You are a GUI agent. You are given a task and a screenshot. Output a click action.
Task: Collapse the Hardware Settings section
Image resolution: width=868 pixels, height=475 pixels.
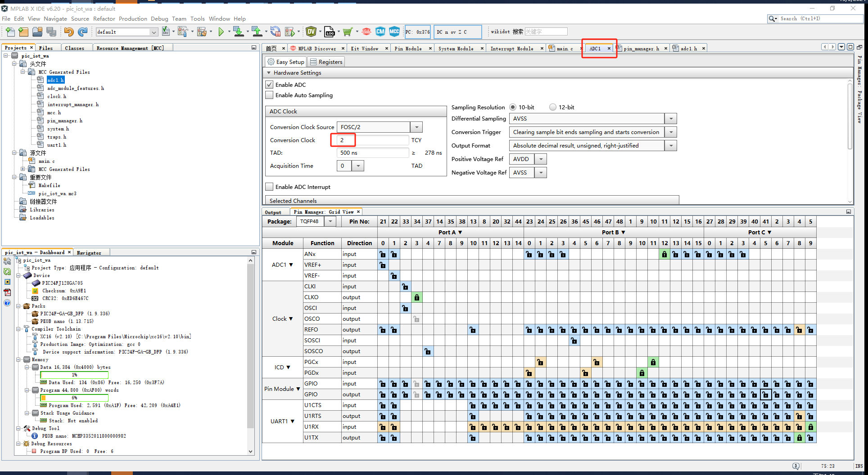(x=269, y=73)
